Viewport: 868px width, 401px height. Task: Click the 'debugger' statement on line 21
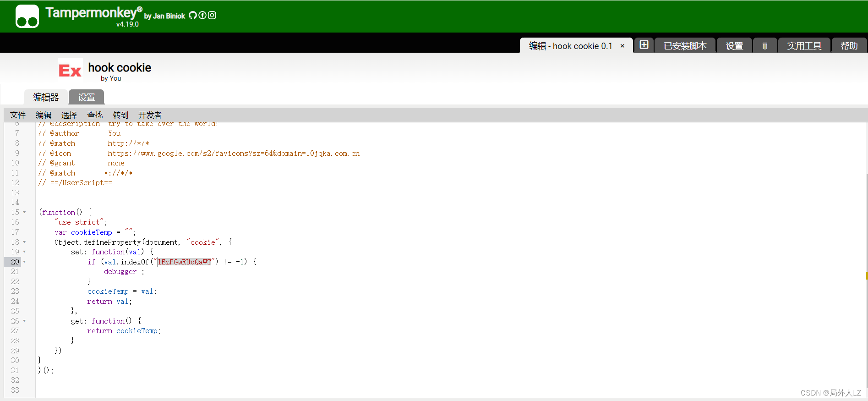120,272
